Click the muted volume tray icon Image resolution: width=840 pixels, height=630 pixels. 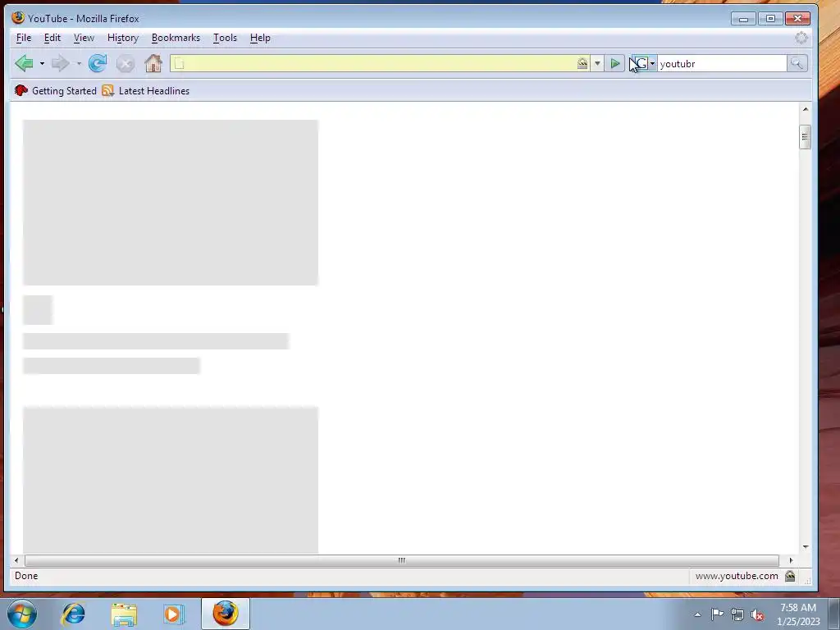(757, 614)
